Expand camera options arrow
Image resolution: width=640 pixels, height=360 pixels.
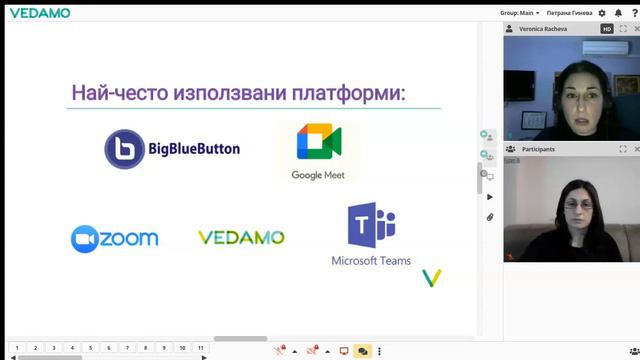point(328,351)
